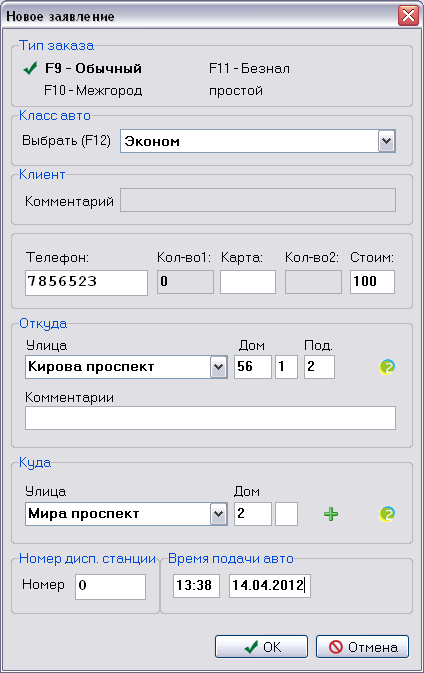Click the Откуда Комментарии text field
This screenshot has width=424, height=673.
210,418
